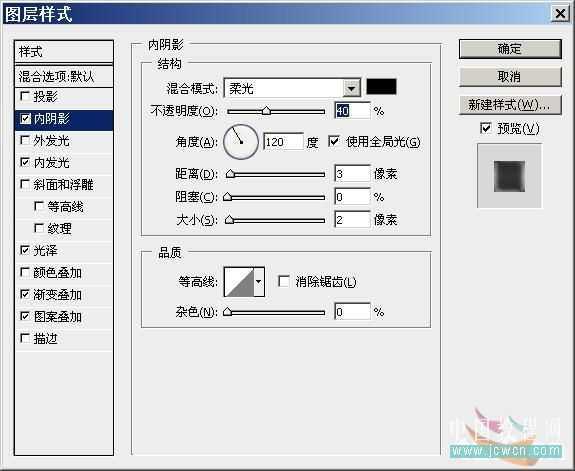Select 混合选项:默认 in the list
The image size is (575, 471).
[64, 76]
